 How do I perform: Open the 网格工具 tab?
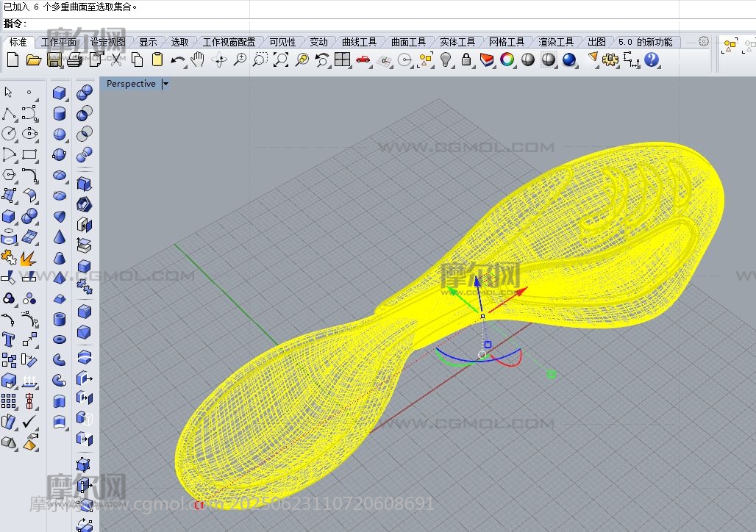506,43
